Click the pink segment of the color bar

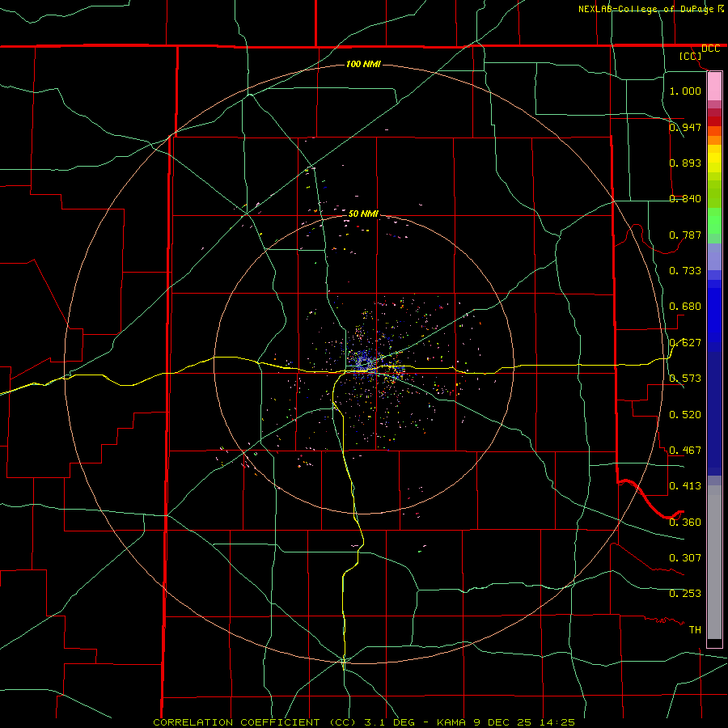(x=714, y=87)
